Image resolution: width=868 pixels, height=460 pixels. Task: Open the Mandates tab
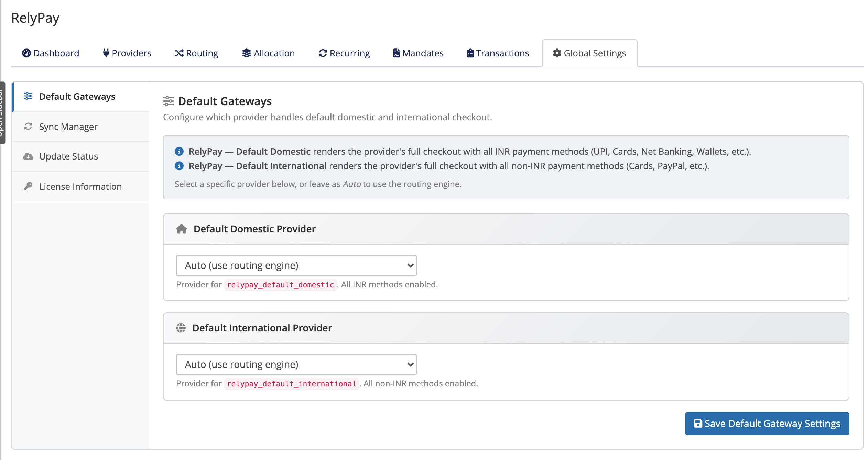tap(419, 53)
